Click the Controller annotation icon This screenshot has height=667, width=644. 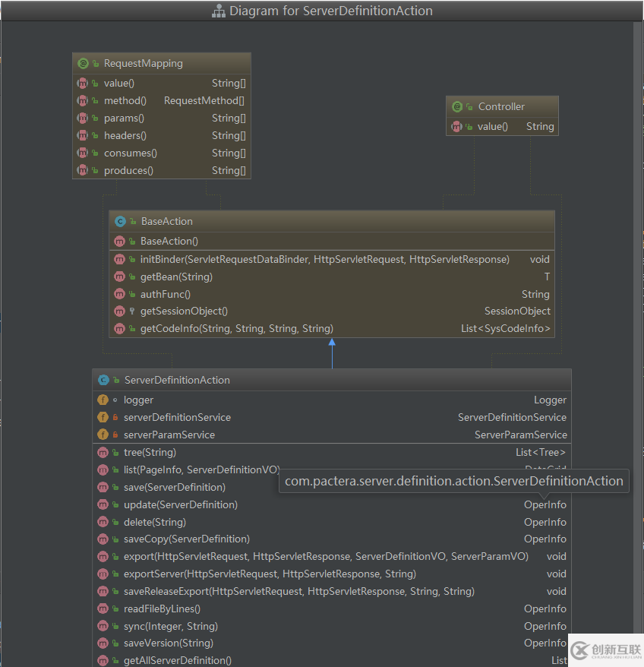[456, 107]
